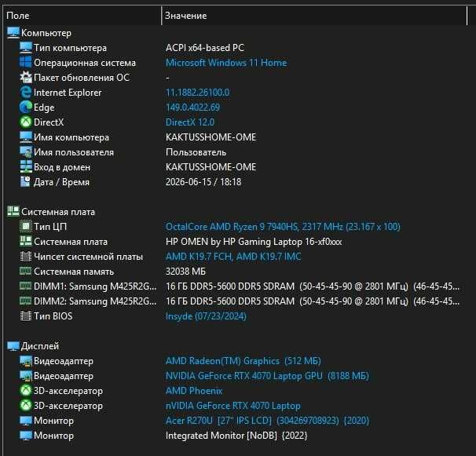Click the Вход в домен icon
This screenshot has width=476, height=456.
[26, 166]
